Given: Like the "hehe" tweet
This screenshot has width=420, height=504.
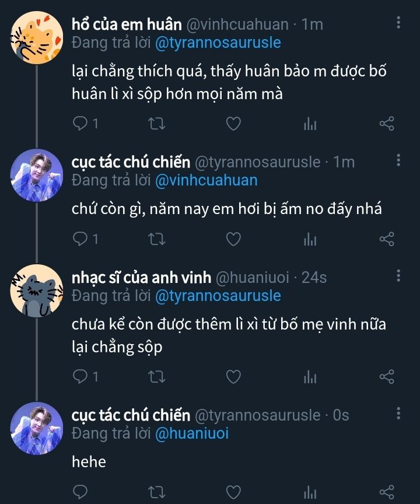Looking at the screenshot, I should [233, 492].
